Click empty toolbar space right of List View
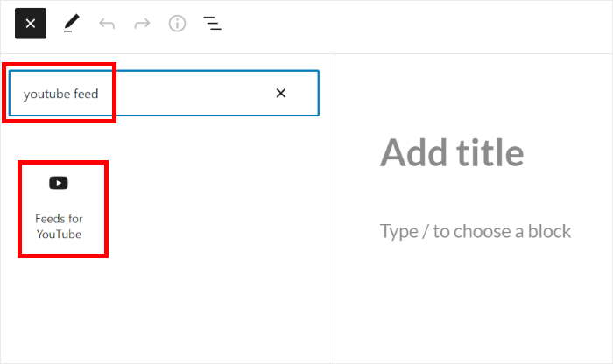This screenshot has width=613, height=364. click(394, 24)
